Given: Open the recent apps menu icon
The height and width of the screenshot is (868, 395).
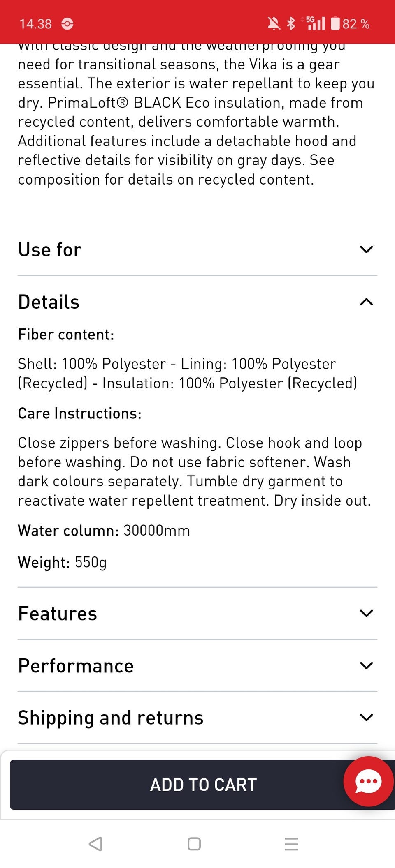Looking at the screenshot, I should coord(291,844).
